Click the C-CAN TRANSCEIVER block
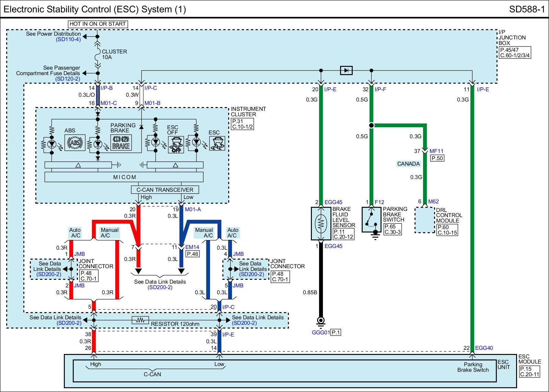The image size is (549, 392). [x=165, y=190]
